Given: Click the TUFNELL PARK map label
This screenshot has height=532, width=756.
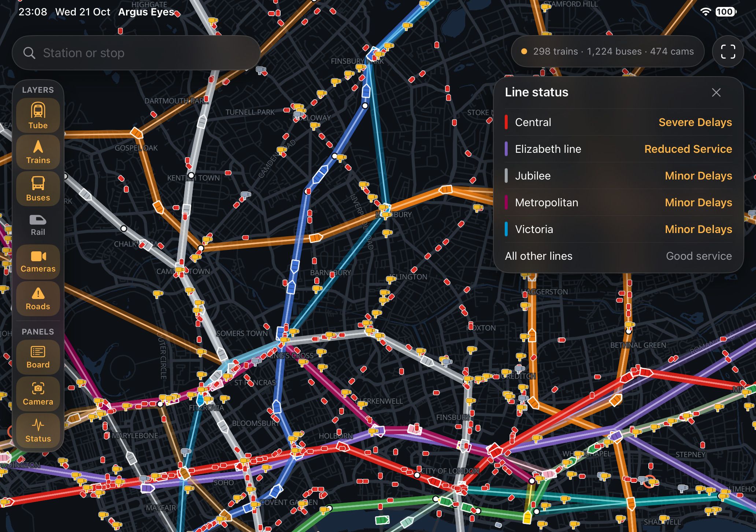Looking at the screenshot, I should (250, 112).
